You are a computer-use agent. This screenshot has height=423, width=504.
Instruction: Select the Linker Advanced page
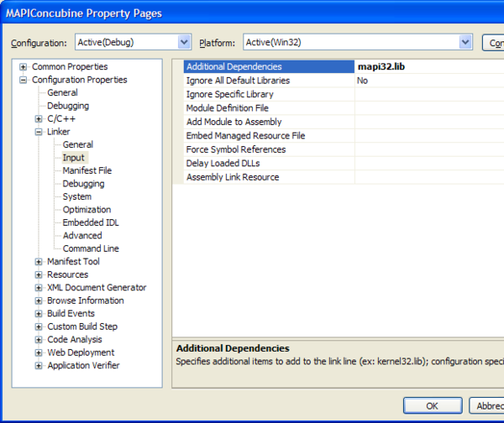(x=82, y=236)
